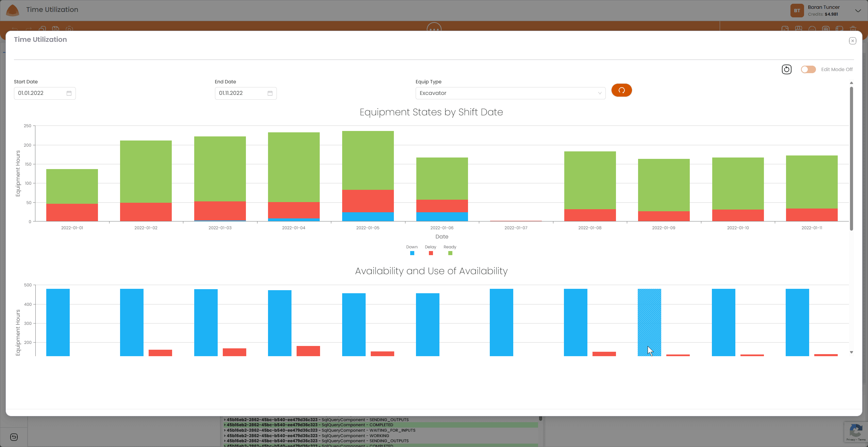Image resolution: width=868 pixels, height=447 pixels.
Task: Expand the WAITING_FOR_INPUTS log entry
Action: point(225,430)
